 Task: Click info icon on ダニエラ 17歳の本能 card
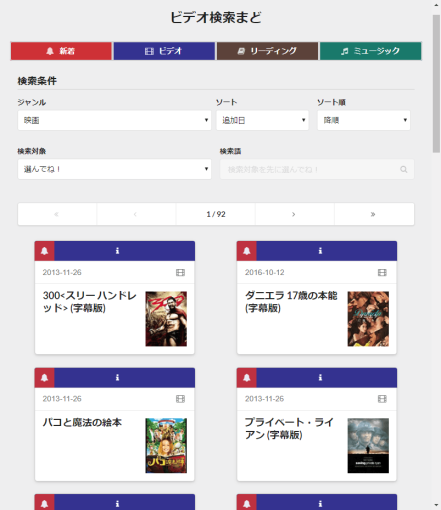(x=320, y=251)
